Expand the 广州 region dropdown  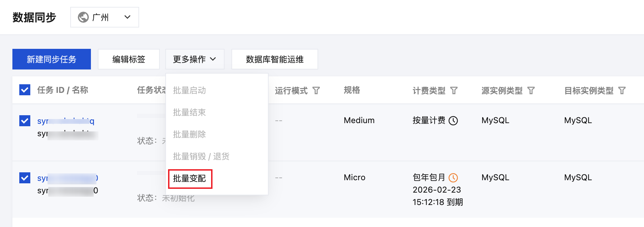pos(104,17)
